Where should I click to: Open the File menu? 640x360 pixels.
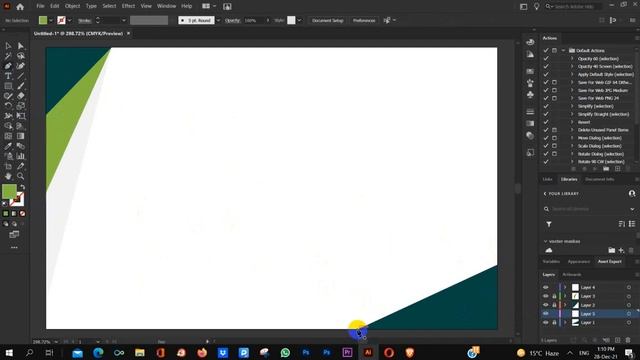click(x=40, y=6)
